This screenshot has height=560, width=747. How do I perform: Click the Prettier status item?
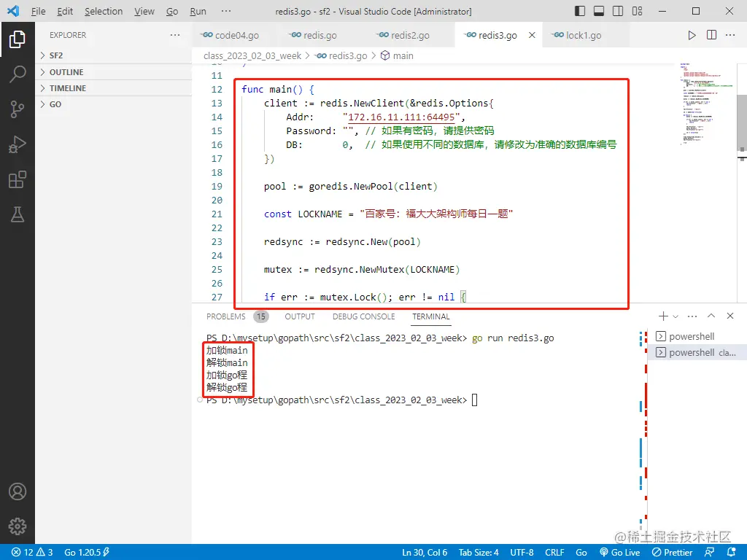coord(672,553)
